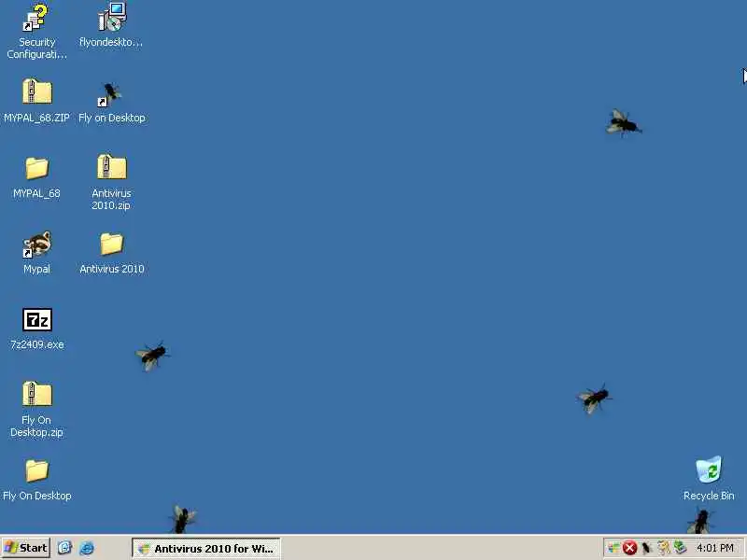The image size is (747, 560).
Task: Select the Antivirus 2010.zip archive
Action: click(111, 182)
